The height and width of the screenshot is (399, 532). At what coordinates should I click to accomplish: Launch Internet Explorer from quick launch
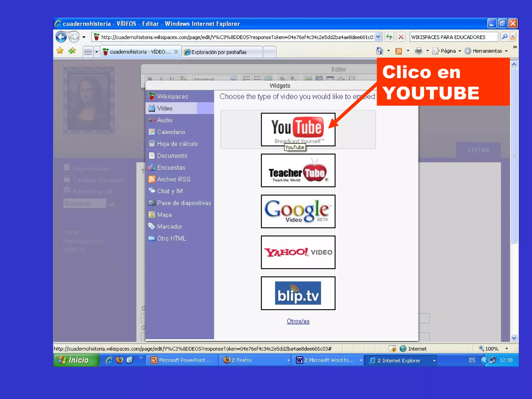(109, 360)
